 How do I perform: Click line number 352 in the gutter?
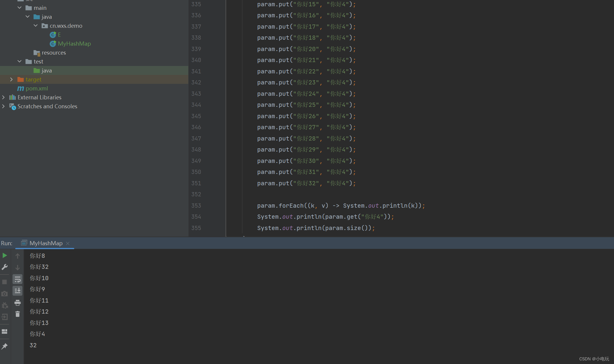coord(196,194)
